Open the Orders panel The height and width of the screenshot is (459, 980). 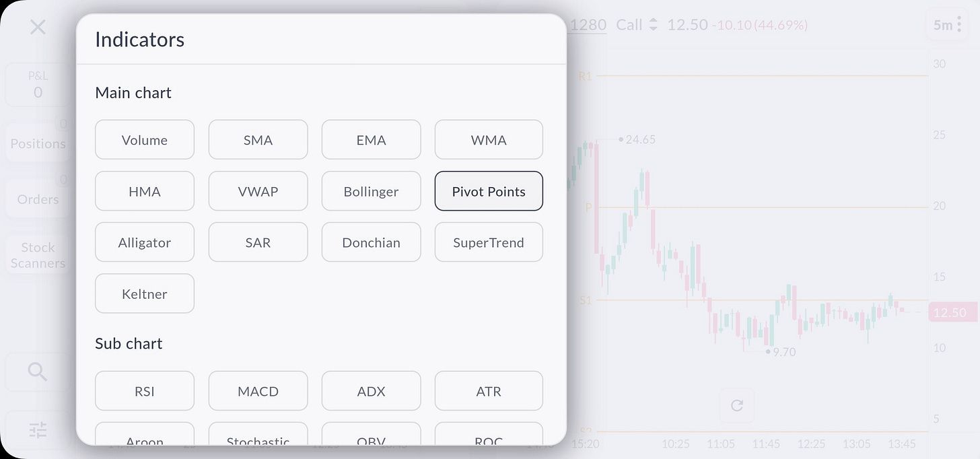click(38, 199)
